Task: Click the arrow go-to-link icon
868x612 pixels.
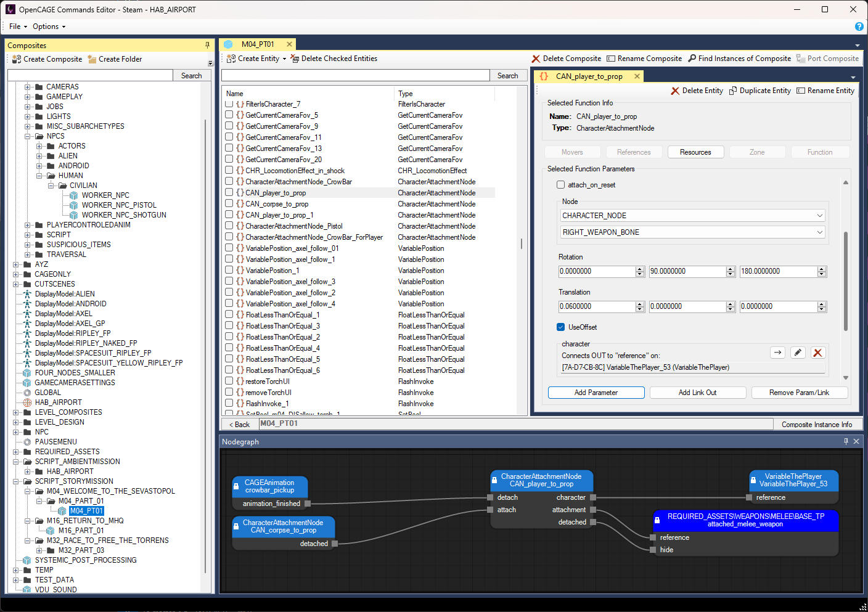Action: [x=777, y=353]
